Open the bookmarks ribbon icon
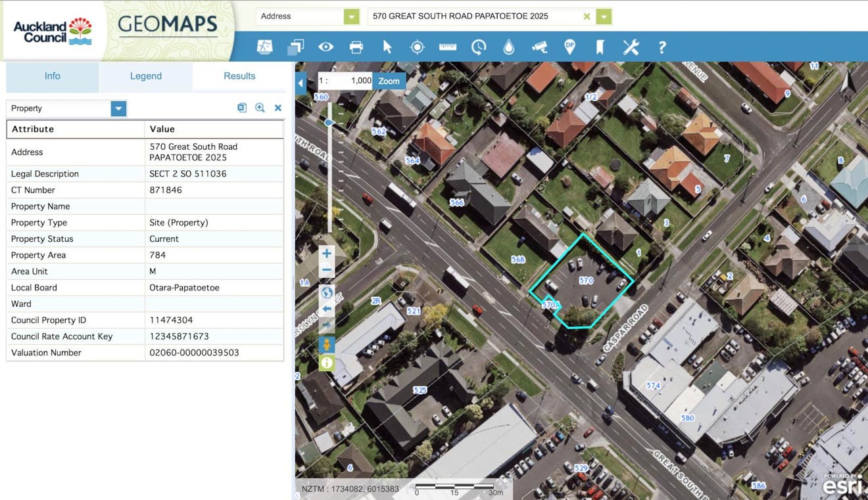The image size is (868, 500). point(600,47)
